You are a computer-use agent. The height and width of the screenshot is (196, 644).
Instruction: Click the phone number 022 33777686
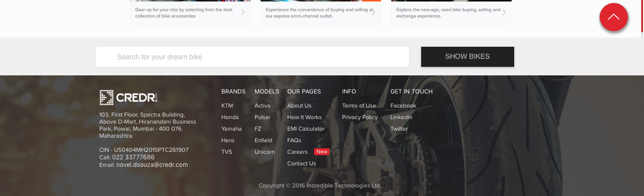(133, 157)
